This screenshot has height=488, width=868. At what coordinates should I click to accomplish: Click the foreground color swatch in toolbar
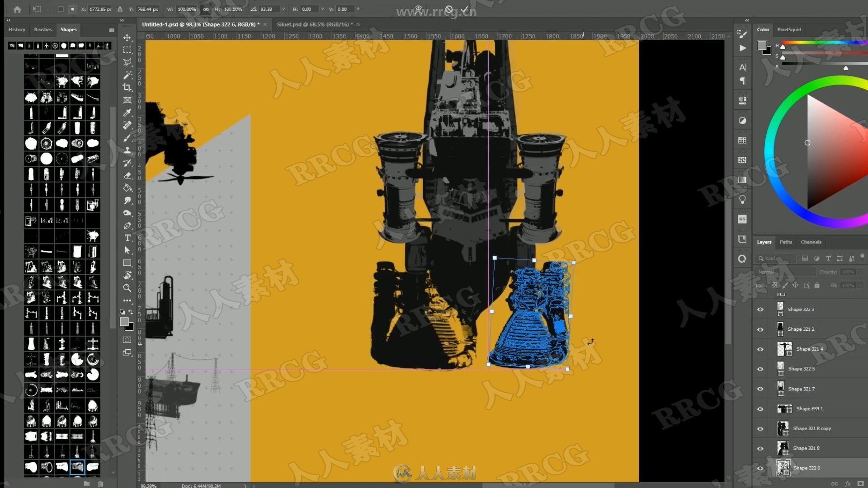coord(124,322)
